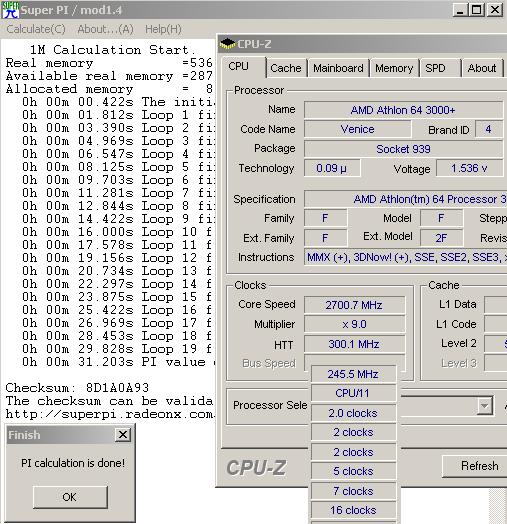507x524 pixels.
Task: Click the Specification field AMD Athlon(tm) 64 Processor
Action: [405, 199]
